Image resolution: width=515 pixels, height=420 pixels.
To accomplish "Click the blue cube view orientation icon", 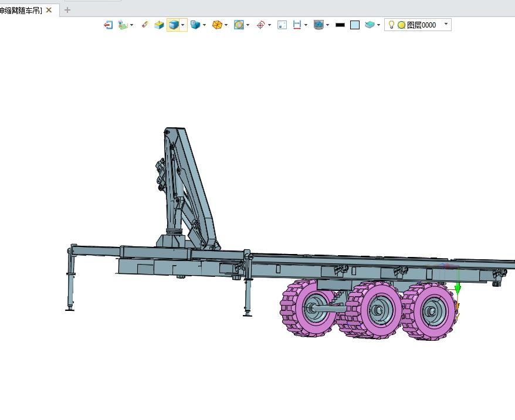I will 195,25.
